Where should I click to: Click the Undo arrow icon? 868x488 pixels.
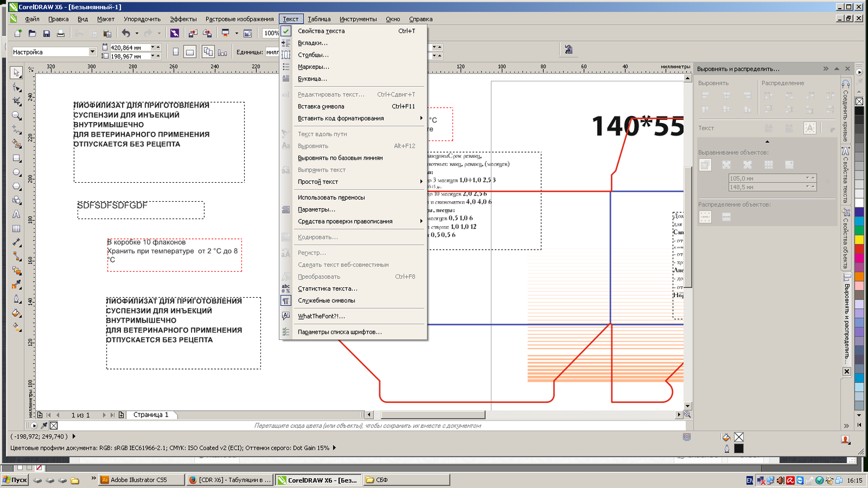coord(126,34)
